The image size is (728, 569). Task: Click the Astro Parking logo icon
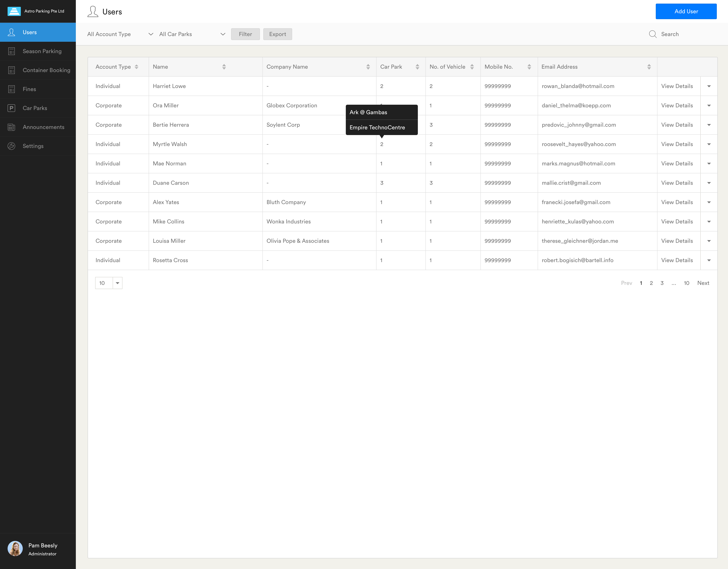[14, 11]
